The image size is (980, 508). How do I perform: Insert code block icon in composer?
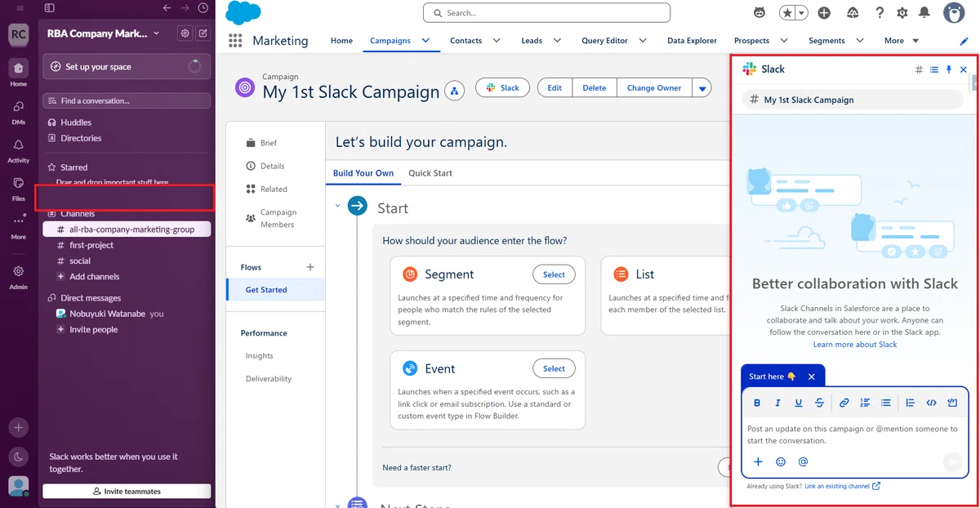[x=952, y=403]
